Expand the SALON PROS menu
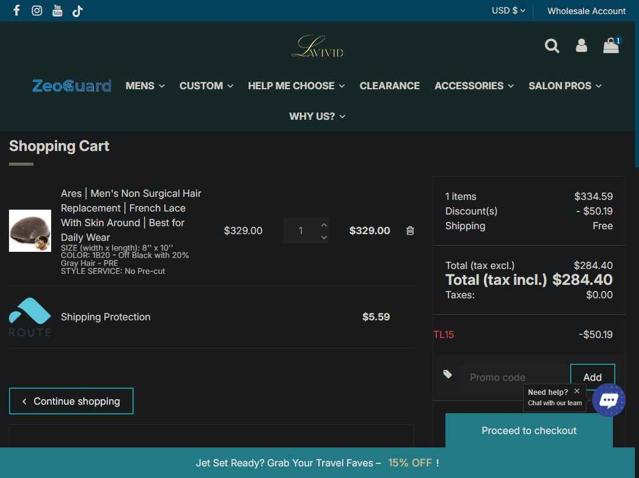The width and height of the screenshot is (639, 478). tap(565, 86)
